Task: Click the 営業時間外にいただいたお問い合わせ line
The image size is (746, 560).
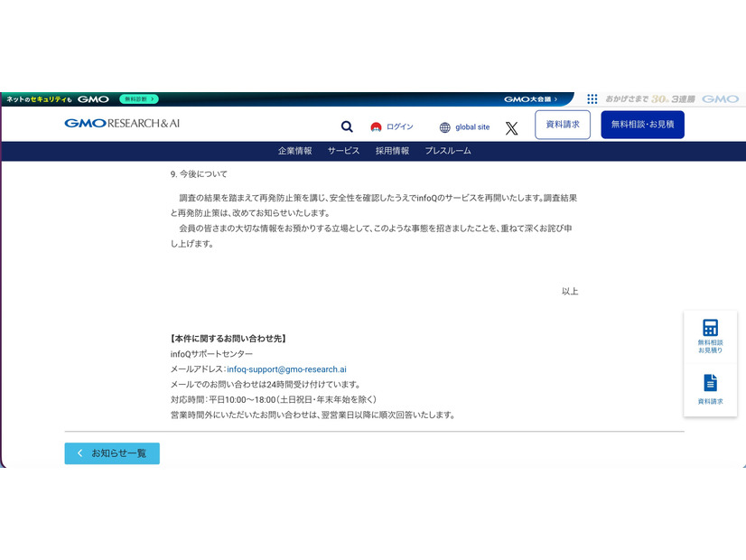Action: pyautogui.click(x=313, y=415)
